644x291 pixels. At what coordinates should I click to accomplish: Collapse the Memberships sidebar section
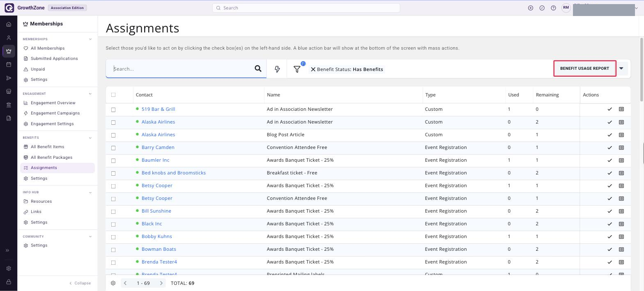90,39
